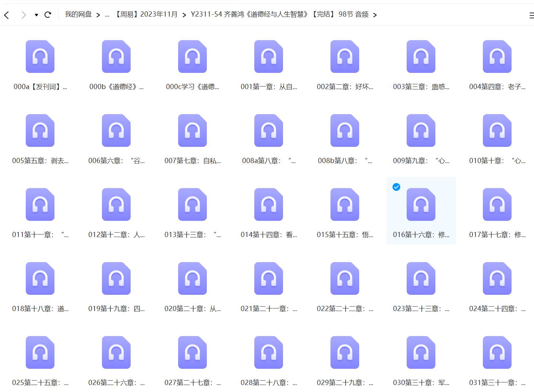Open audio file 000a【发刊词】
Screen dimensions: 534x392
click(x=40, y=56)
